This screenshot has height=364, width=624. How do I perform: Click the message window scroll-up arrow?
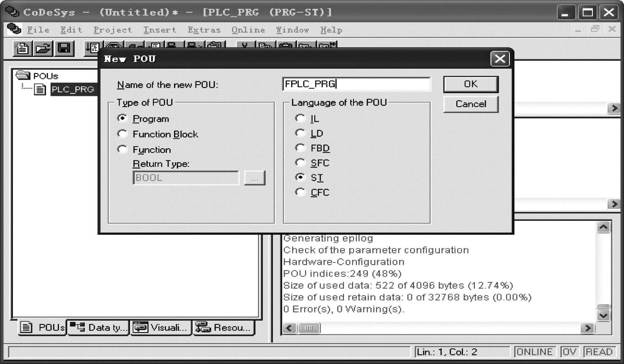603,227
